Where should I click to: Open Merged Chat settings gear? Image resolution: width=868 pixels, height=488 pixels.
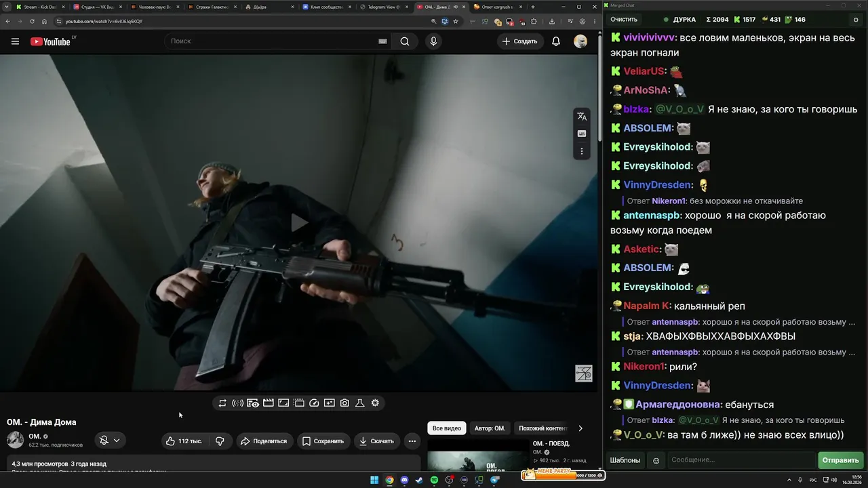click(x=856, y=20)
